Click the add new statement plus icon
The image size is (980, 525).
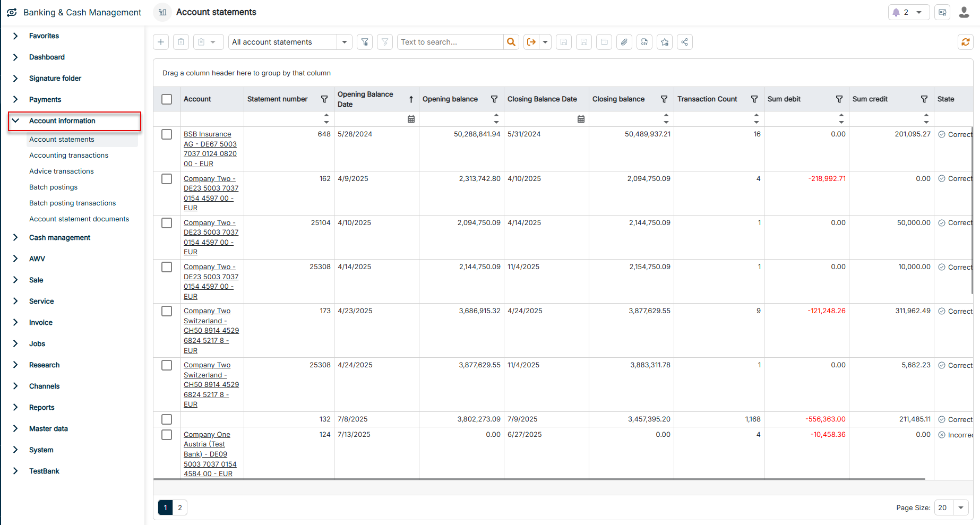161,42
